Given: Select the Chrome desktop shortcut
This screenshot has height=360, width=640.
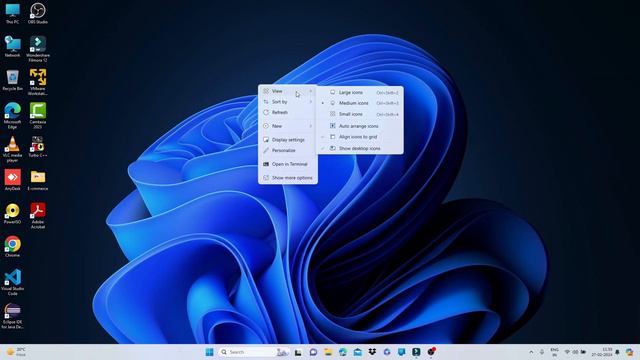Looking at the screenshot, I should point(12,247).
